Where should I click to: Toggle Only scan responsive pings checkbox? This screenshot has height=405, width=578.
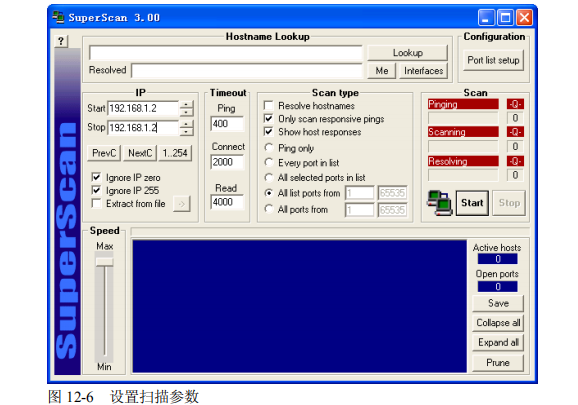click(269, 119)
